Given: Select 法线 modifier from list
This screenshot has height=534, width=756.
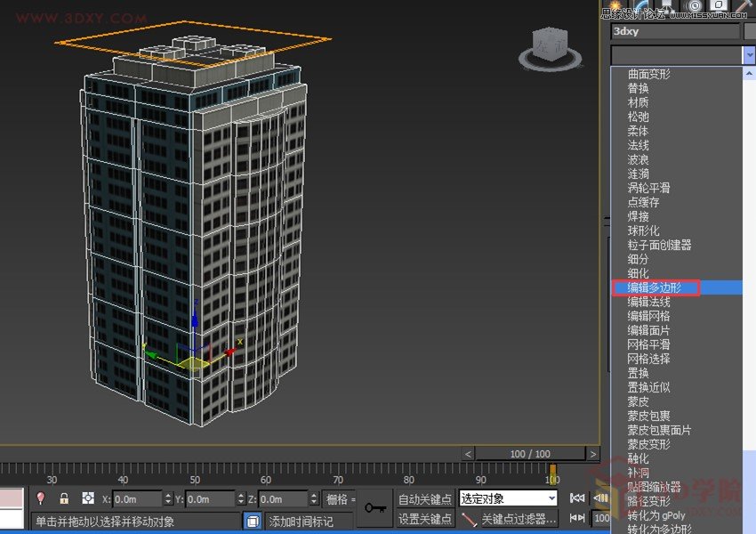Looking at the screenshot, I should click(638, 145).
